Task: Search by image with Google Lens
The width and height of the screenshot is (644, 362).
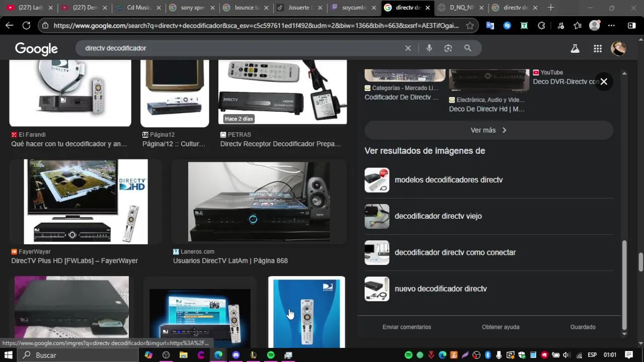Action: pyautogui.click(x=448, y=48)
